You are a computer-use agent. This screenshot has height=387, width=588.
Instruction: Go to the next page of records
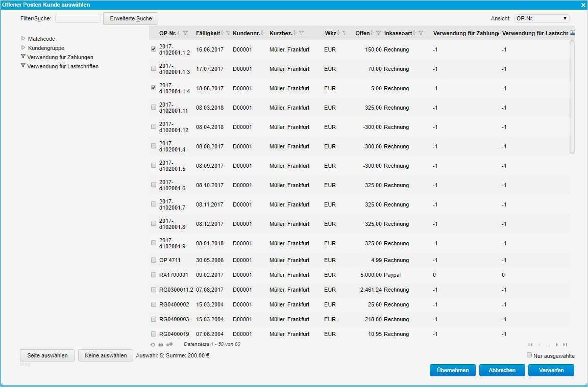pos(557,345)
